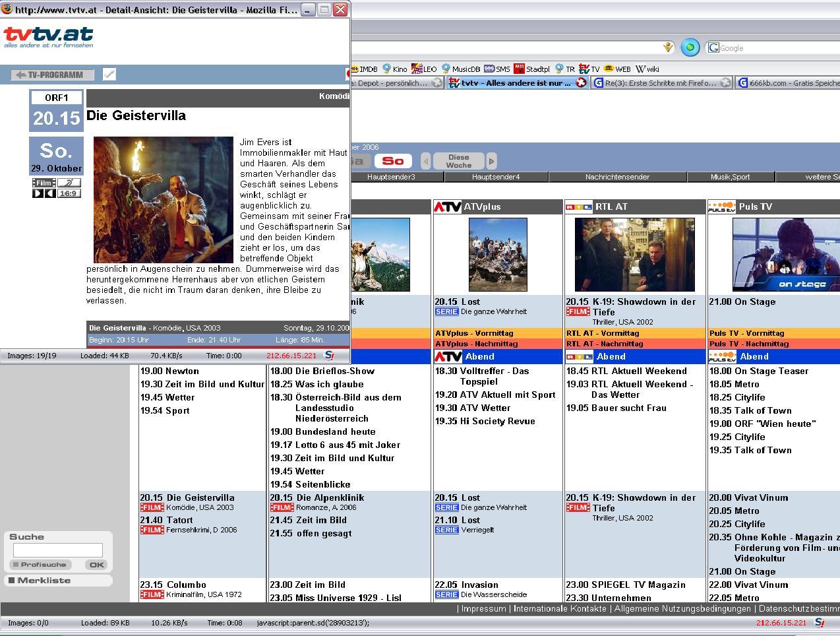This screenshot has width=840, height=636.
Task: Select the So day button
Action: [393, 161]
